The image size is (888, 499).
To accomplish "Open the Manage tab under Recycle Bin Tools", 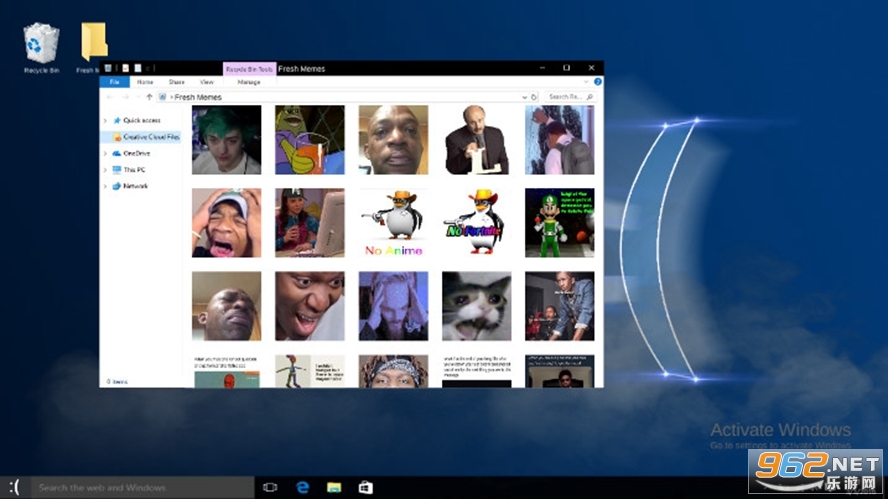I will 249,82.
